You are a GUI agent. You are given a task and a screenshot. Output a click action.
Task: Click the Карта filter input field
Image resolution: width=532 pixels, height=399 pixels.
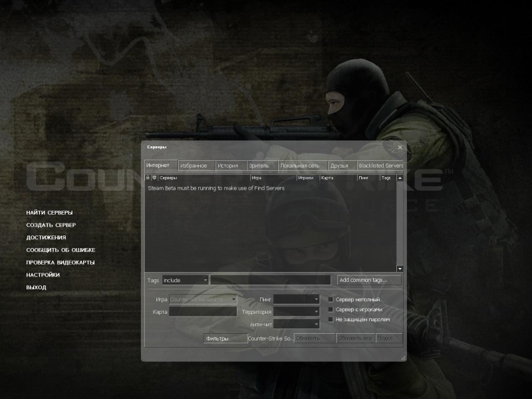click(203, 311)
